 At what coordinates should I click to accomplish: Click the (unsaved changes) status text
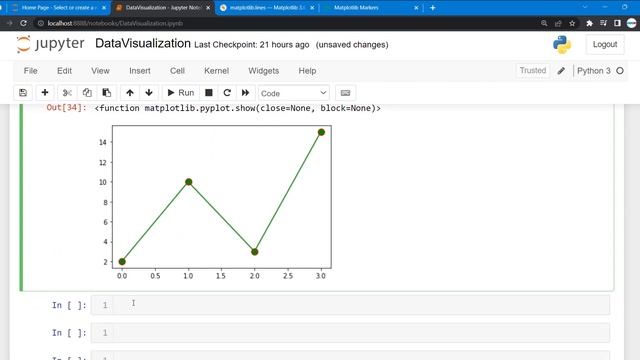(x=352, y=44)
